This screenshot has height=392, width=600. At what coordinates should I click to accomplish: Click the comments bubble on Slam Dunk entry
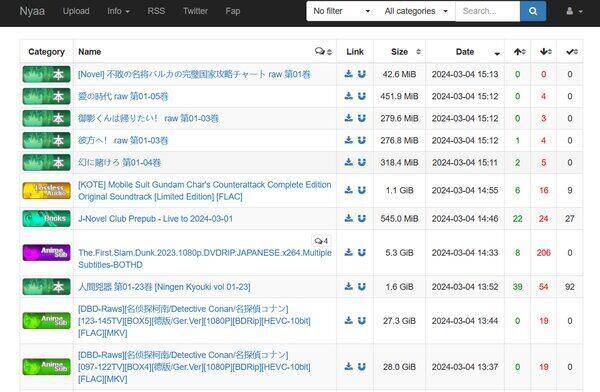pos(321,241)
